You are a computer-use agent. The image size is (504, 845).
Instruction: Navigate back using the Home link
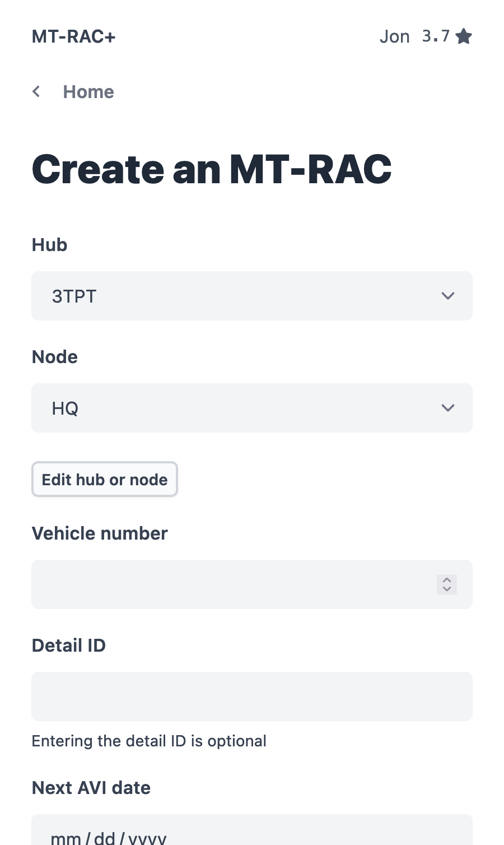(x=88, y=91)
